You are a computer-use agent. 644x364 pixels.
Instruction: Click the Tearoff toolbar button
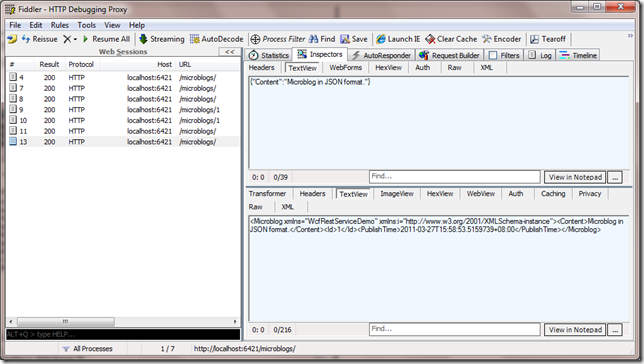(548, 39)
